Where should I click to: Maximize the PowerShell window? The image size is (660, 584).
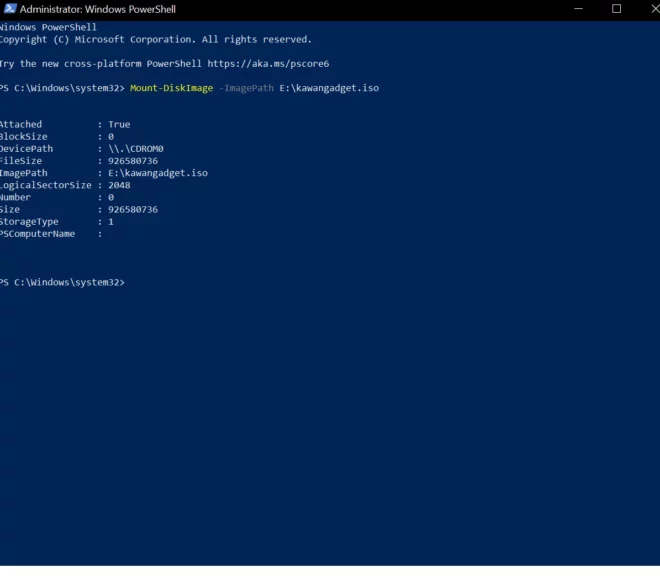tap(616, 9)
